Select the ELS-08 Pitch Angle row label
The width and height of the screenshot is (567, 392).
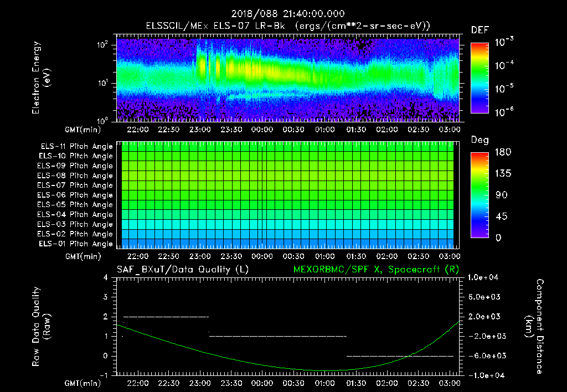click(75, 176)
